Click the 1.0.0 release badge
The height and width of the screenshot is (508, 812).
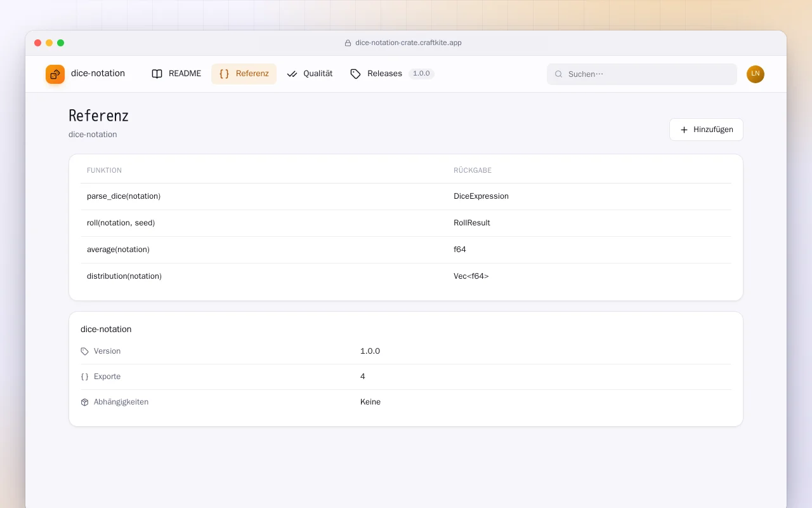(x=421, y=74)
